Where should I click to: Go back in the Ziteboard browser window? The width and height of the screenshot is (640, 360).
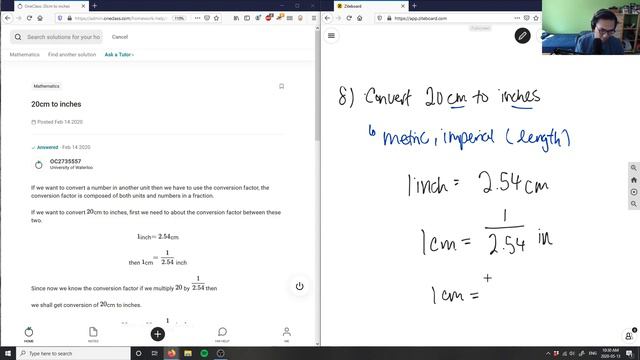tap(328, 18)
